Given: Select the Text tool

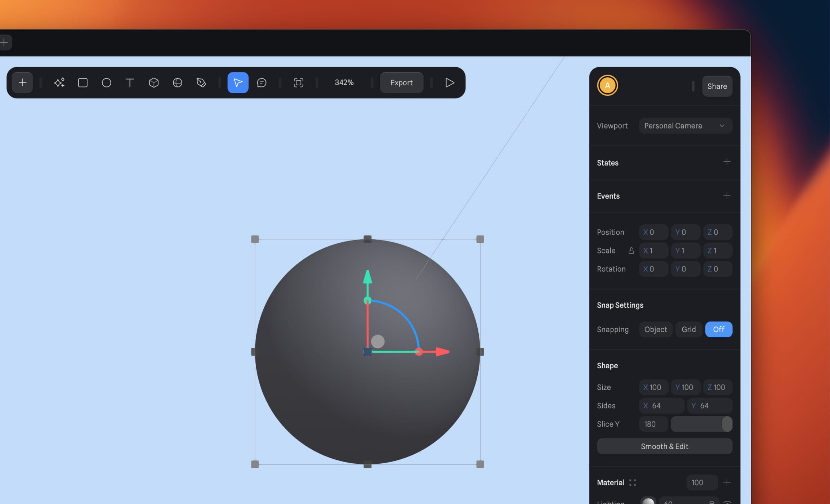Looking at the screenshot, I should click(x=130, y=82).
